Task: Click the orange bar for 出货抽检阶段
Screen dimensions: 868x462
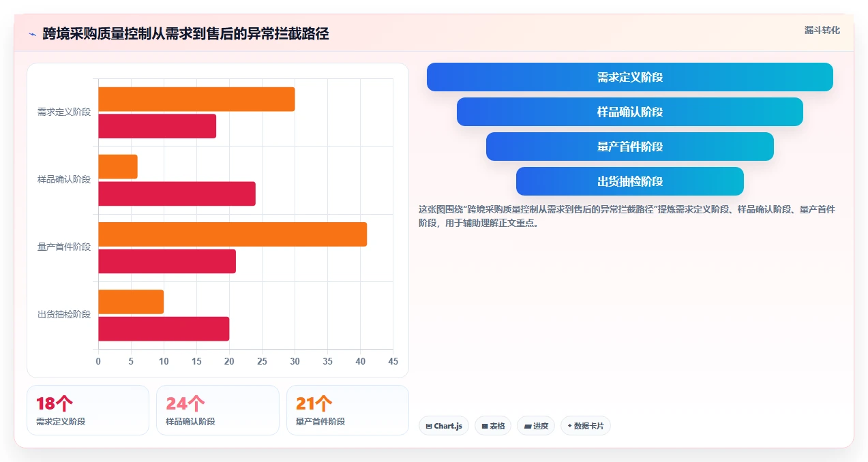Action: click(131, 302)
